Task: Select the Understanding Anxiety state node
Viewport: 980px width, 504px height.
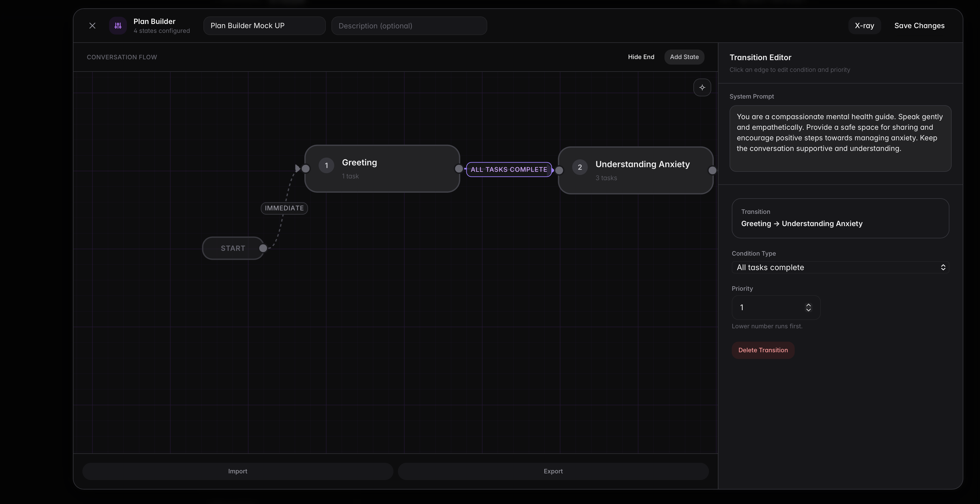Action: pyautogui.click(x=635, y=170)
